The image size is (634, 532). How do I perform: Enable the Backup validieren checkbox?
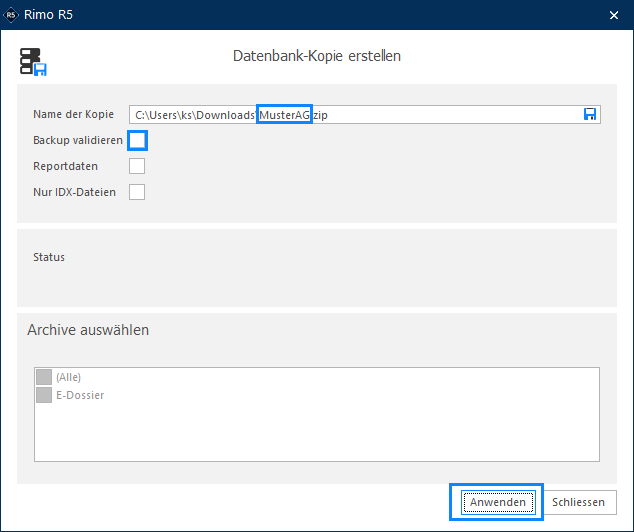[x=137, y=140]
